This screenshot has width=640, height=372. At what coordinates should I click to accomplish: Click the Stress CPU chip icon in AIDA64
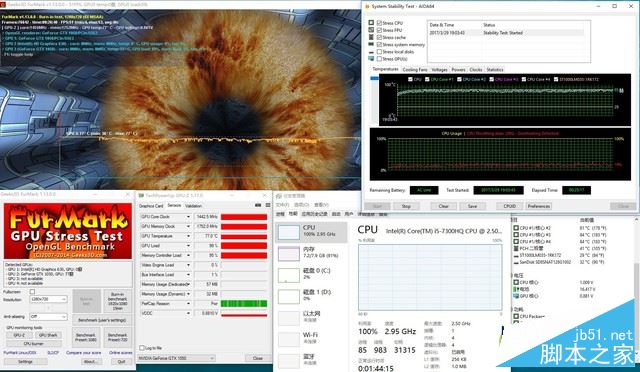(x=371, y=23)
